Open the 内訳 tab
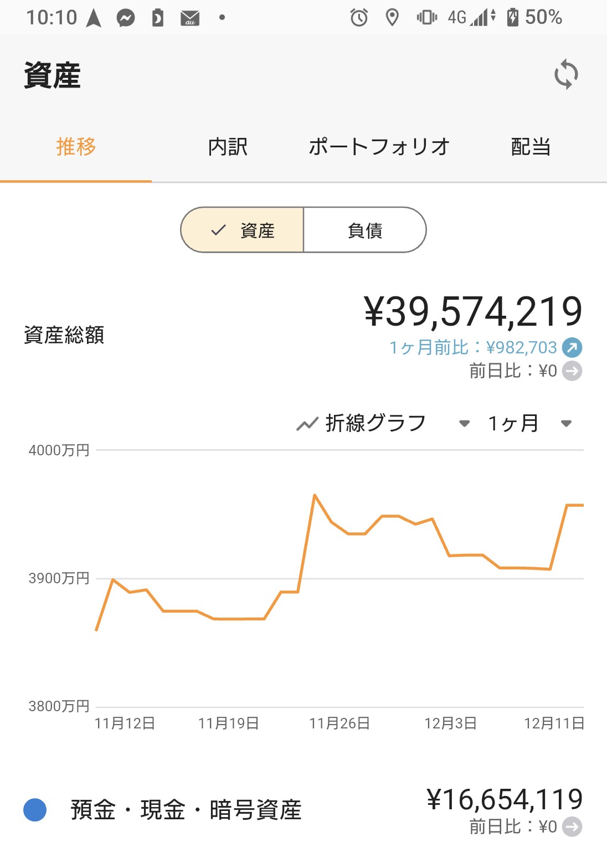Screen dimensions: 607x868 pyautogui.click(x=228, y=147)
